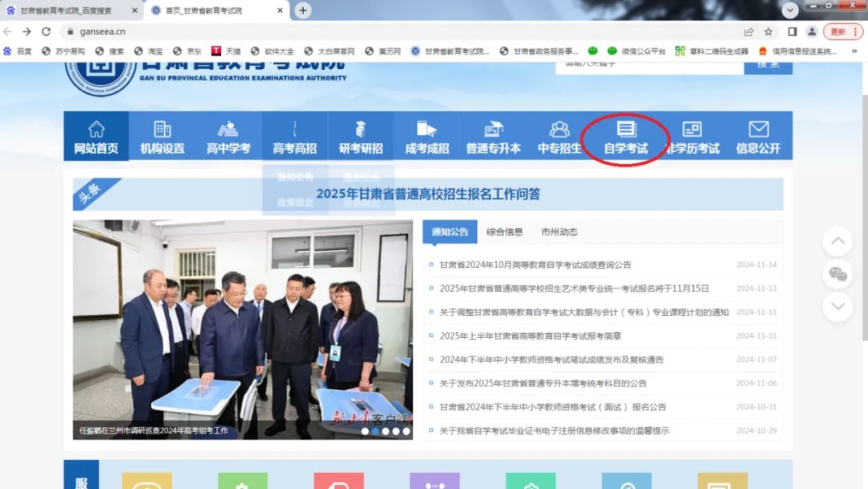The width and height of the screenshot is (868, 489).
Task: Open the 草料二维码生成器 bookmark
Action: (712, 51)
